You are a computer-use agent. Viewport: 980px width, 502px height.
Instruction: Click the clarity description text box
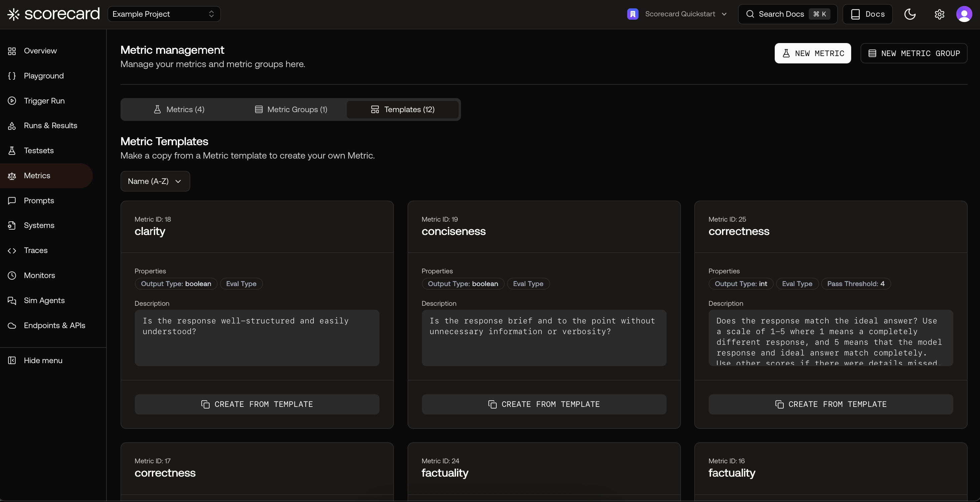(257, 338)
